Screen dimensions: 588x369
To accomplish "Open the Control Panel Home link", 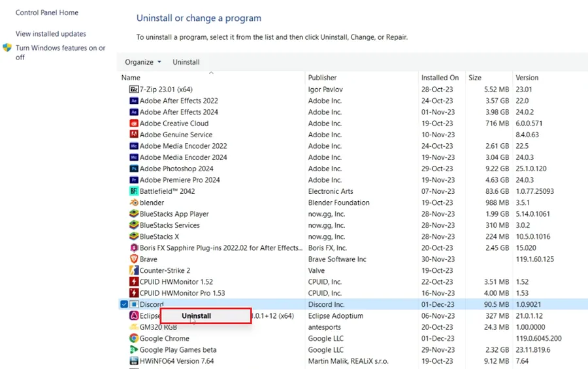I will 47,12.
